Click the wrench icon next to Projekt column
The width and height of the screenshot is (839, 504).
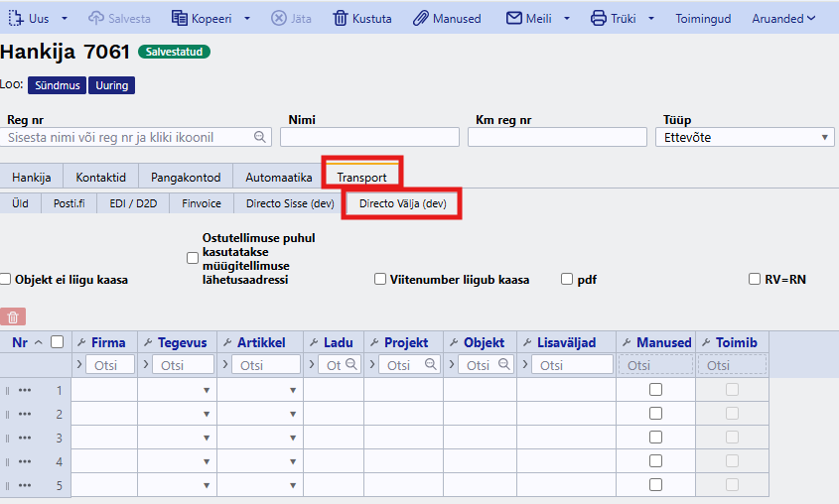coord(374,342)
